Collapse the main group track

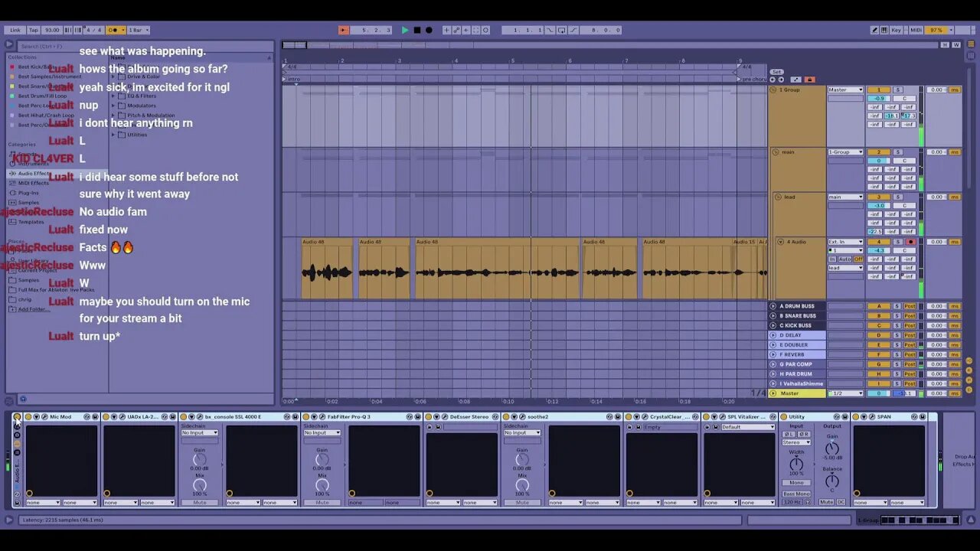776,152
